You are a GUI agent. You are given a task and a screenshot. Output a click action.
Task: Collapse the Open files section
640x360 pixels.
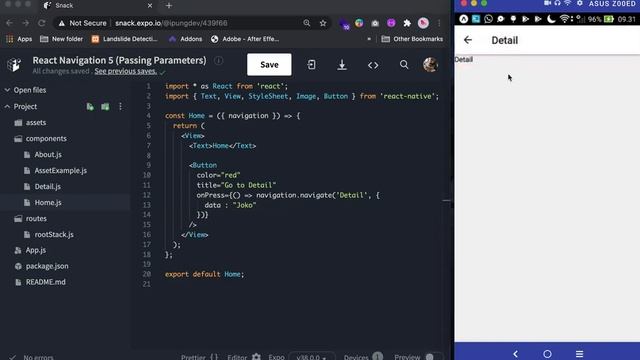click(7, 90)
